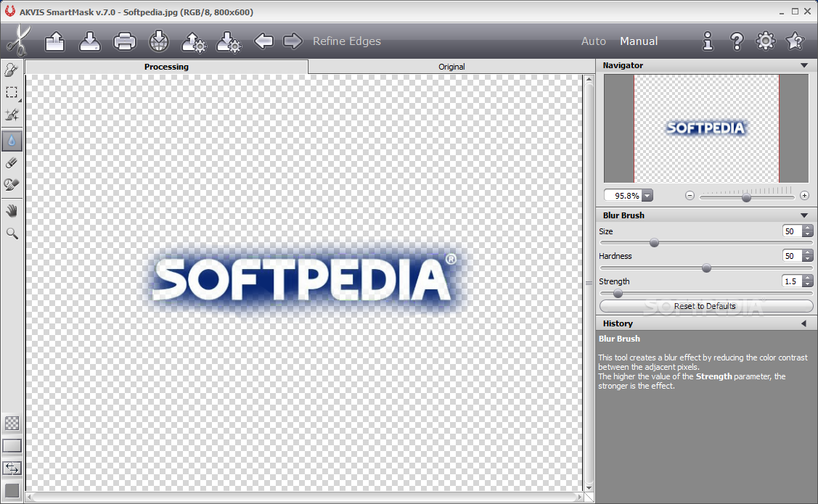Click the Reset to Defaults button
The image size is (818, 504).
[x=705, y=306]
